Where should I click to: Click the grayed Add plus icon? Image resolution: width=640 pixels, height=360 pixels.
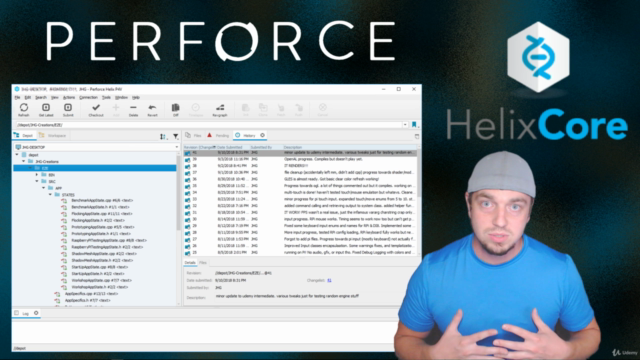tap(116, 107)
